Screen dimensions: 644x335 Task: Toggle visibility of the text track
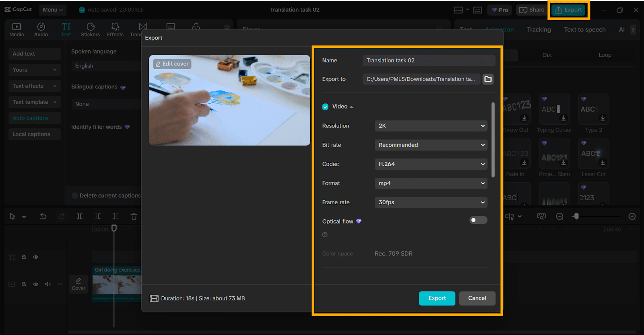tap(36, 257)
